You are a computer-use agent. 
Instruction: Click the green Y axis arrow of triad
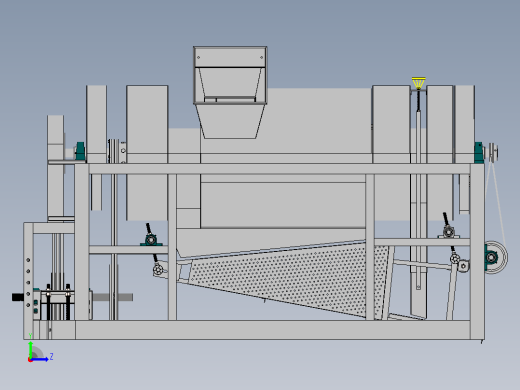click(x=31, y=349)
